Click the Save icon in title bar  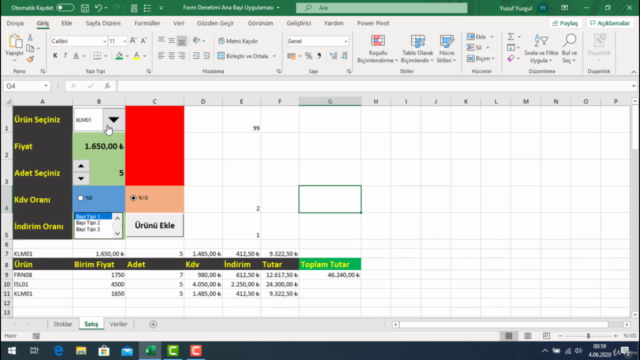[84, 8]
